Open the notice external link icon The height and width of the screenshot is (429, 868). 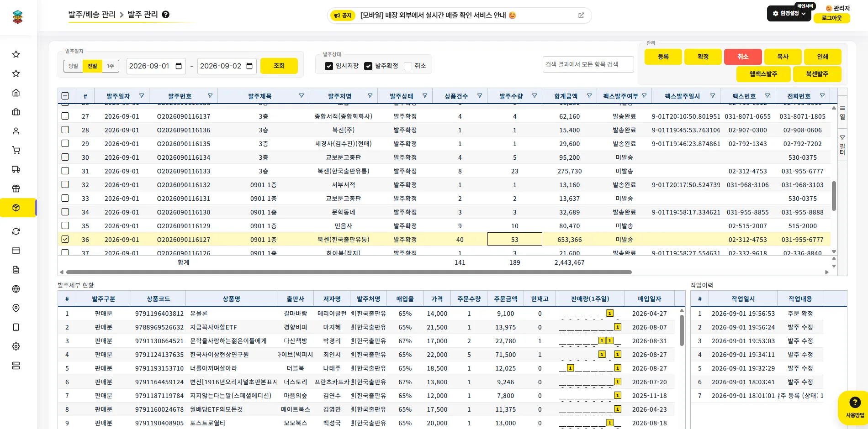[581, 16]
